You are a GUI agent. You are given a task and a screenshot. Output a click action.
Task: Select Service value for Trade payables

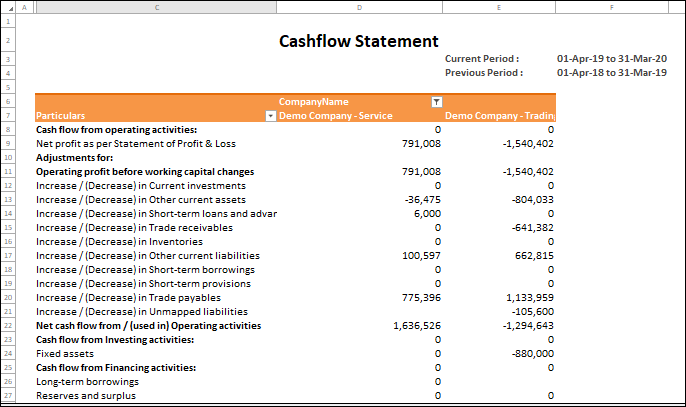[x=418, y=298]
